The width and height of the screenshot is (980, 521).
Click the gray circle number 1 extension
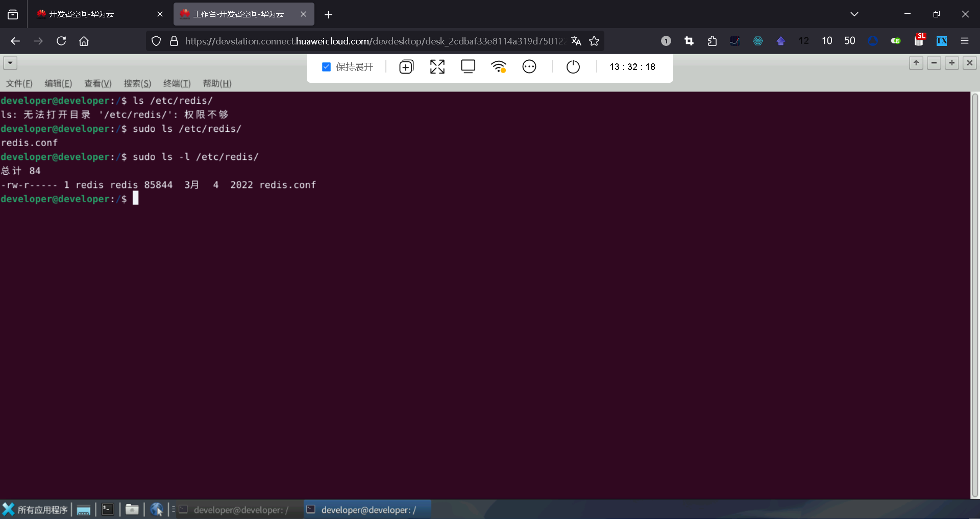coord(666,41)
